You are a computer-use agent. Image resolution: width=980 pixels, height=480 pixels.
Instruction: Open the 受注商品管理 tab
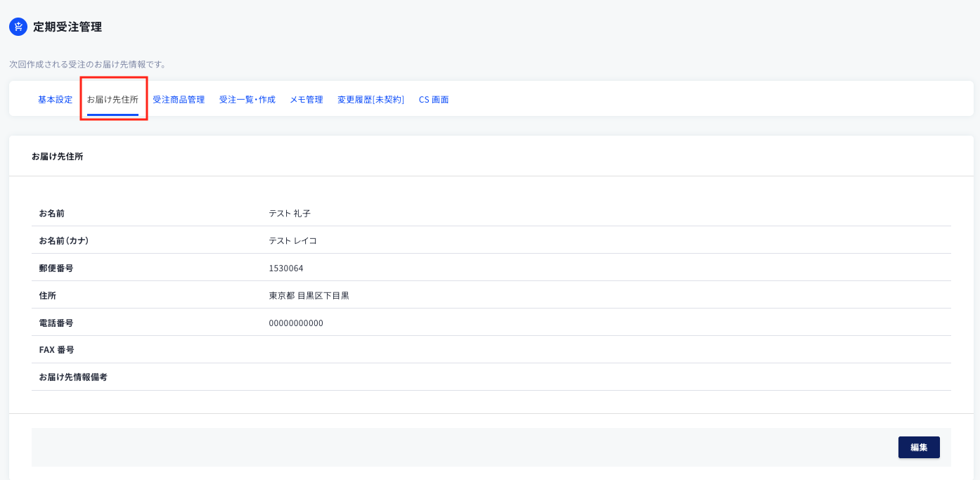coord(179,100)
